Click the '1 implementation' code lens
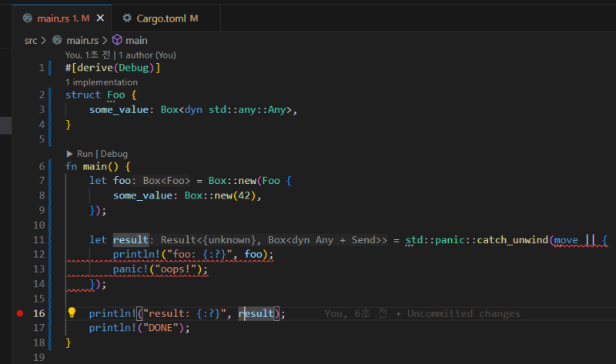616x364 pixels. pyautogui.click(x=102, y=82)
